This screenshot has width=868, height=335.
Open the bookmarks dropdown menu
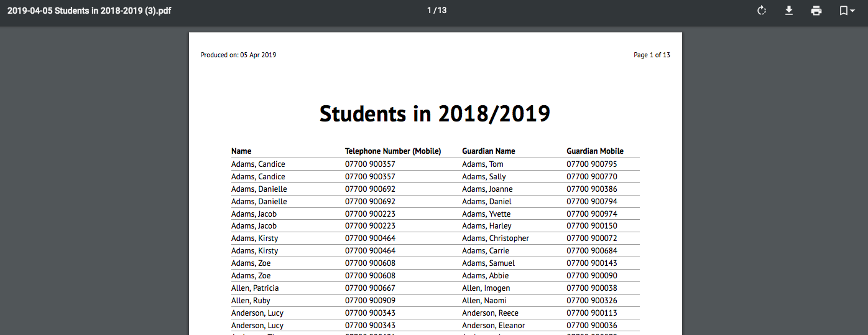coord(846,11)
